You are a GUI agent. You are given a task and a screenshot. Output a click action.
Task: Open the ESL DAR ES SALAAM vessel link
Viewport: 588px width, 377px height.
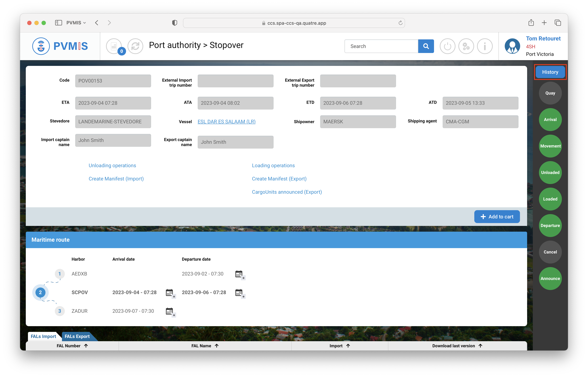(226, 122)
